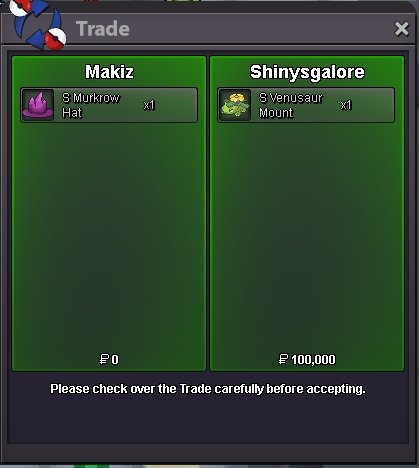Viewport: 419px width, 468px height.
Task: Click empty area of Shinysgalore's offer panel
Action: pyautogui.click(x=307, y=233)
